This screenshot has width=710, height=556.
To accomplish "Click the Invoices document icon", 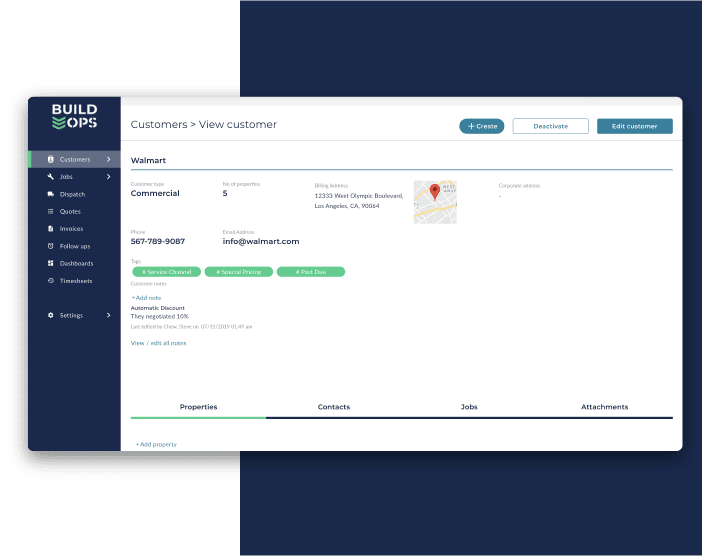I will [51, 229].
